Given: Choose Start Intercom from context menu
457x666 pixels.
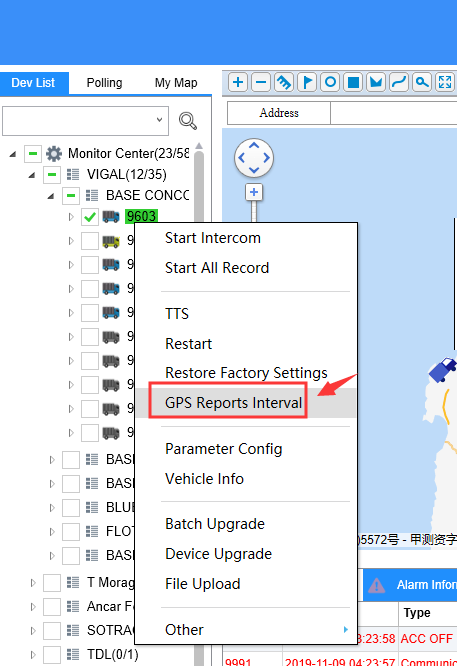Looking at the screenshot, I should coord(213,238).
